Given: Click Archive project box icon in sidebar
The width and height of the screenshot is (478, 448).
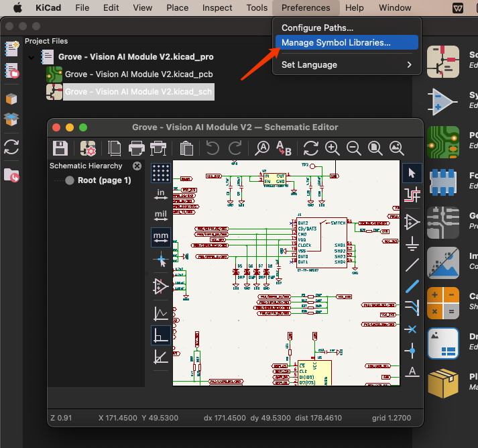Looking at the screenshot, I should 11,99.
